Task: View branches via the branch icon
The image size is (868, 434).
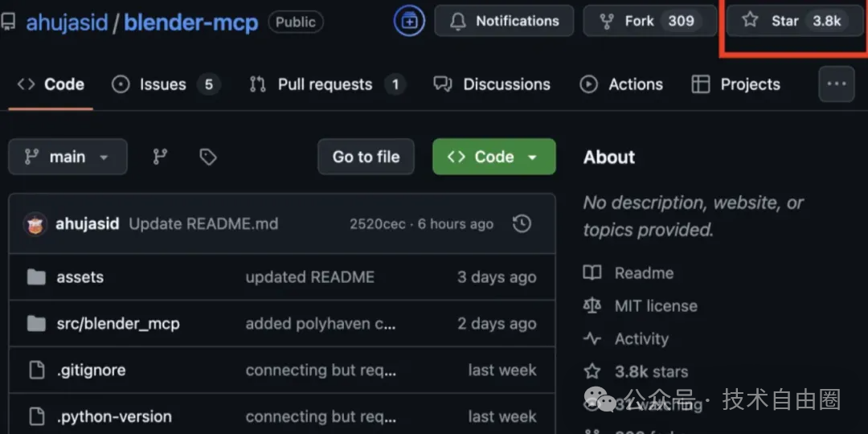Action: (160, 158)
